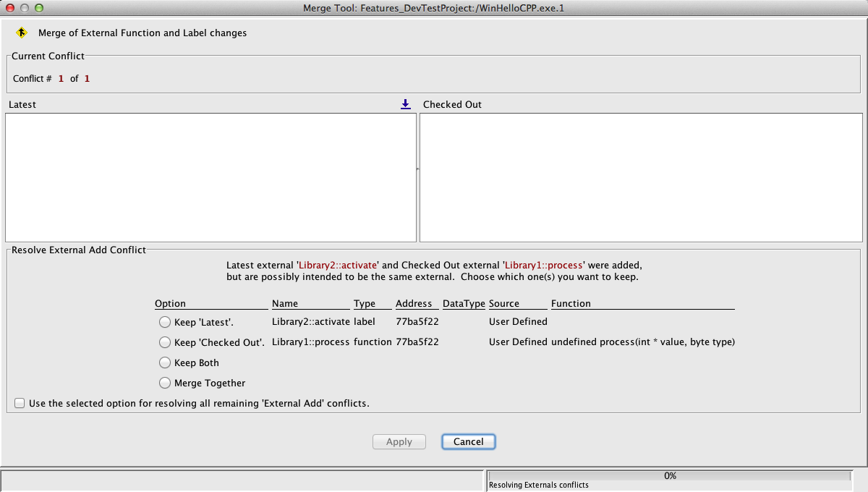Click the undefined process function signature
The image size is (868, 492).
pyautogui.click(x=642, y=342)
